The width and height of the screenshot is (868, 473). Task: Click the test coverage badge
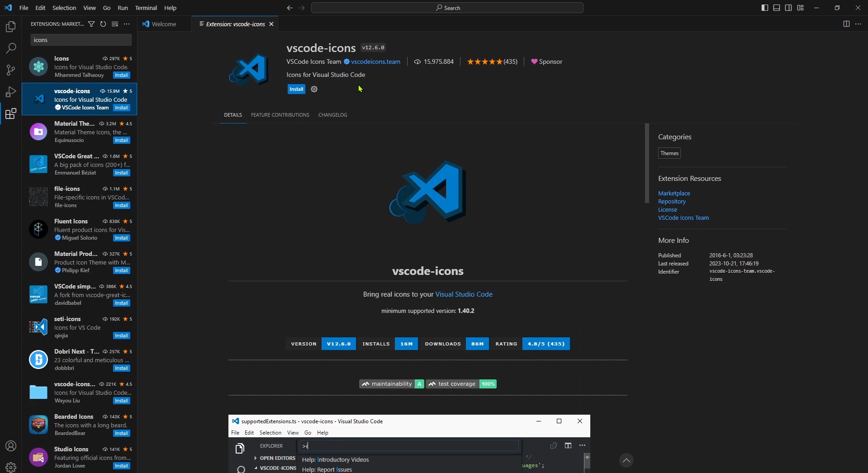[x=461, y=384]
